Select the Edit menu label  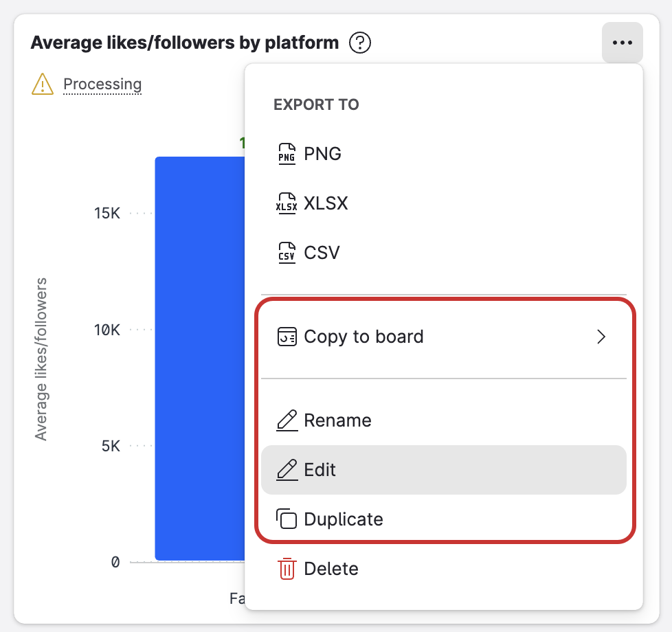[320, 470]
